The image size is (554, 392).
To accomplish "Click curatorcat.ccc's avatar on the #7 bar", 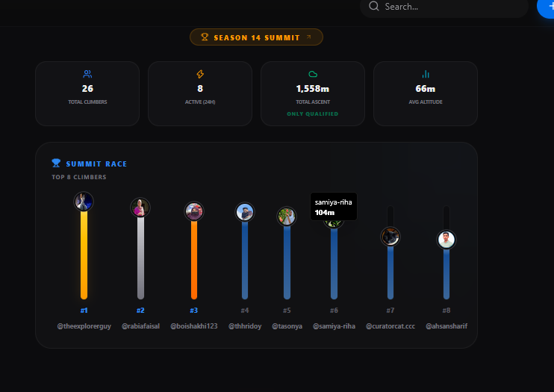I will 390,237.
